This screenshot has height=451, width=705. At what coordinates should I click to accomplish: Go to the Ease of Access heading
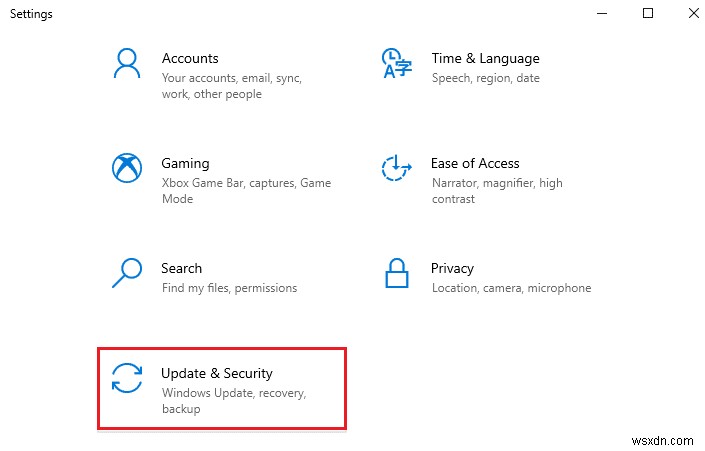click(x=475, y=163)
